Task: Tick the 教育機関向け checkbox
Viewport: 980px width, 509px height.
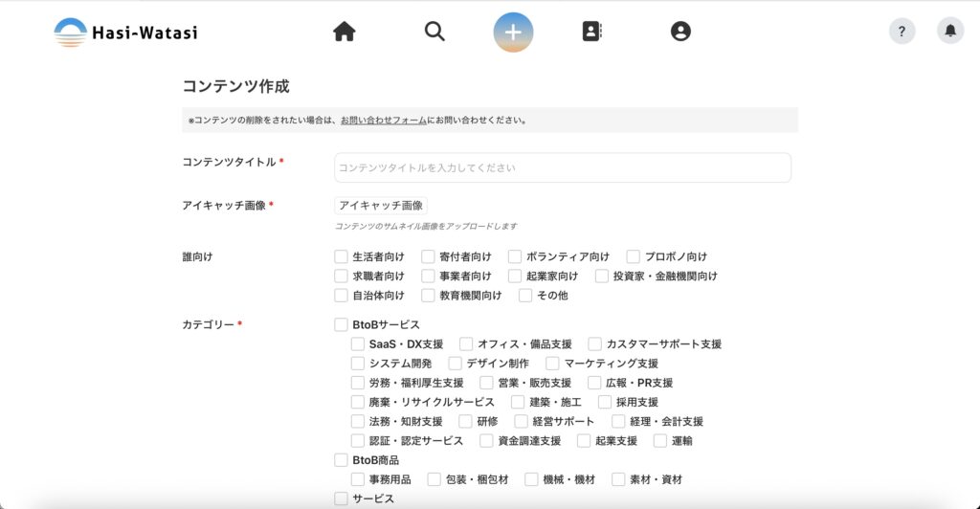Action: (428, 296)
